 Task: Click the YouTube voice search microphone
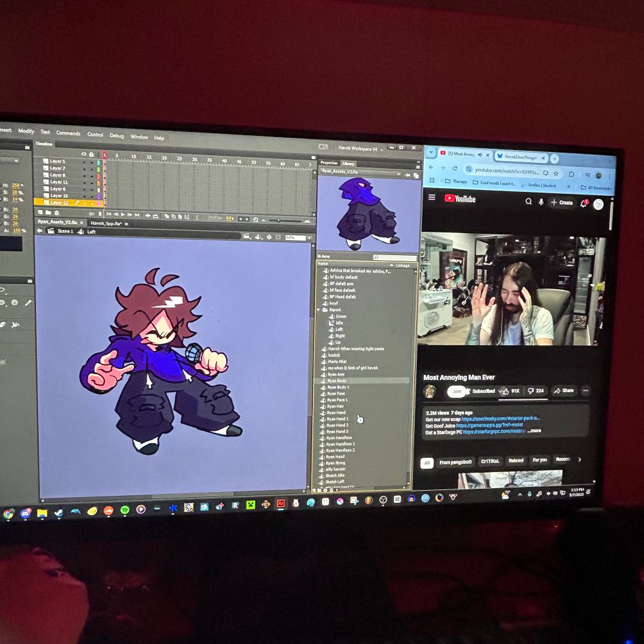[x=542, y=202]
